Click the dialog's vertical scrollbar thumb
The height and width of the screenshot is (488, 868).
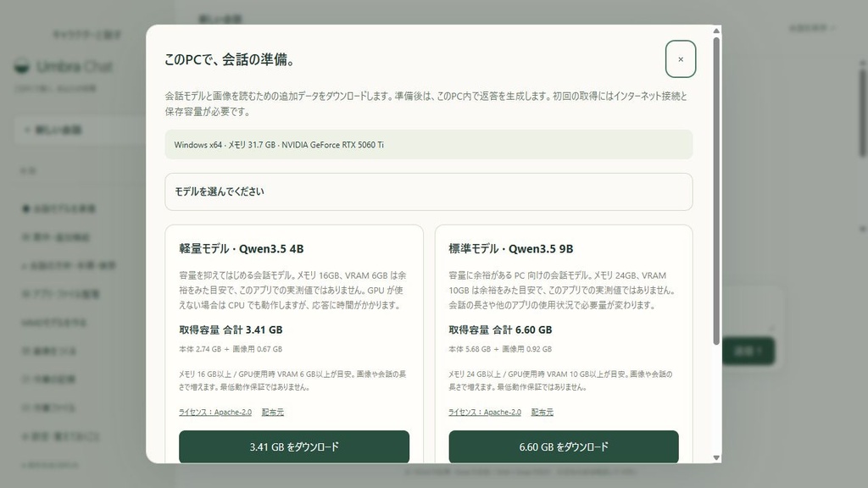click(x=716, y=191)
